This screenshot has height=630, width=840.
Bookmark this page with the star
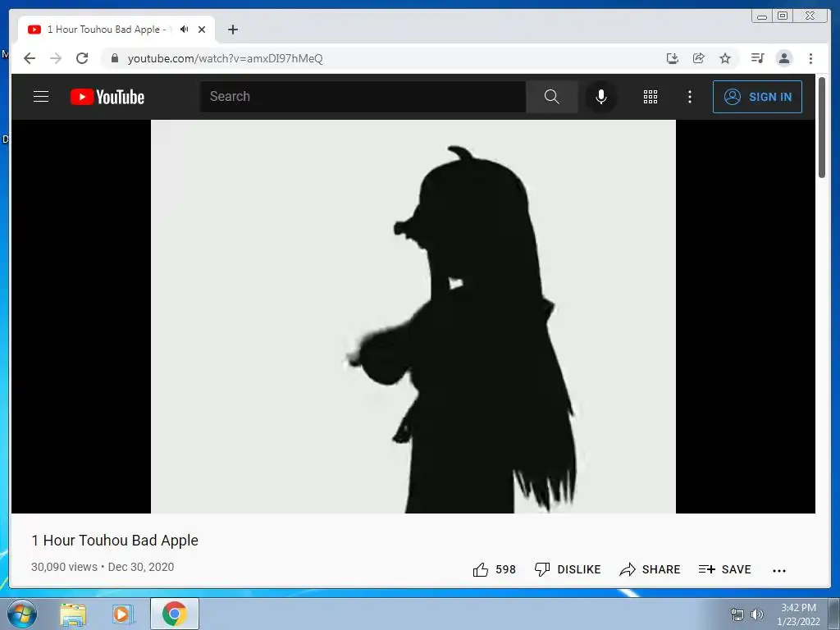point(725,58)
